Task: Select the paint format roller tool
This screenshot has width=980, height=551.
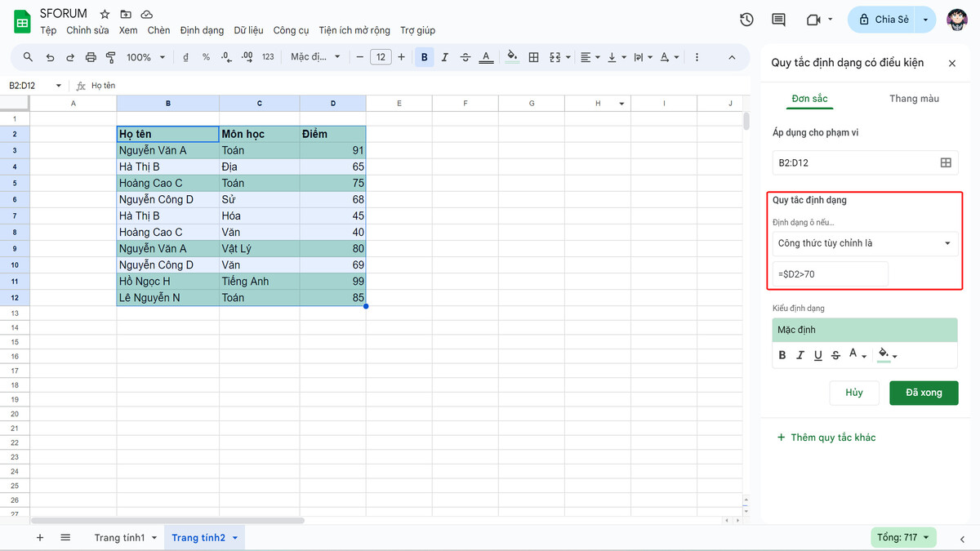Action: click(x=111, y=57)
